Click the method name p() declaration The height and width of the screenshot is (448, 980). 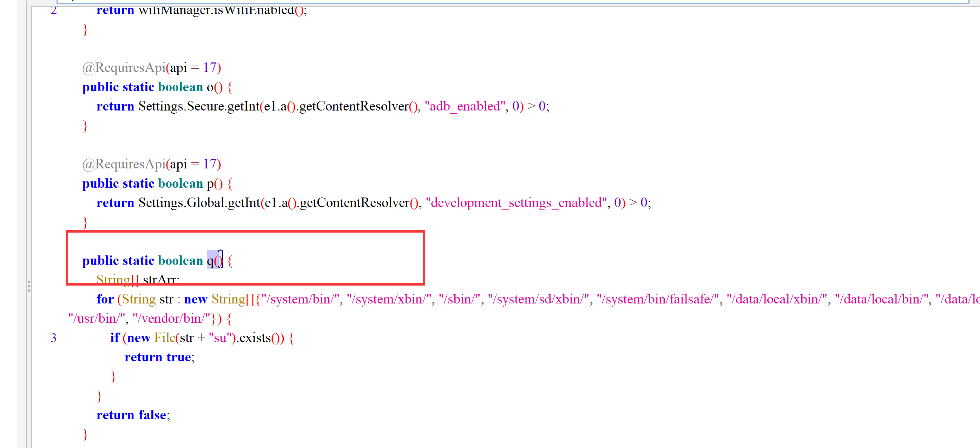click(x=214, y=183)
